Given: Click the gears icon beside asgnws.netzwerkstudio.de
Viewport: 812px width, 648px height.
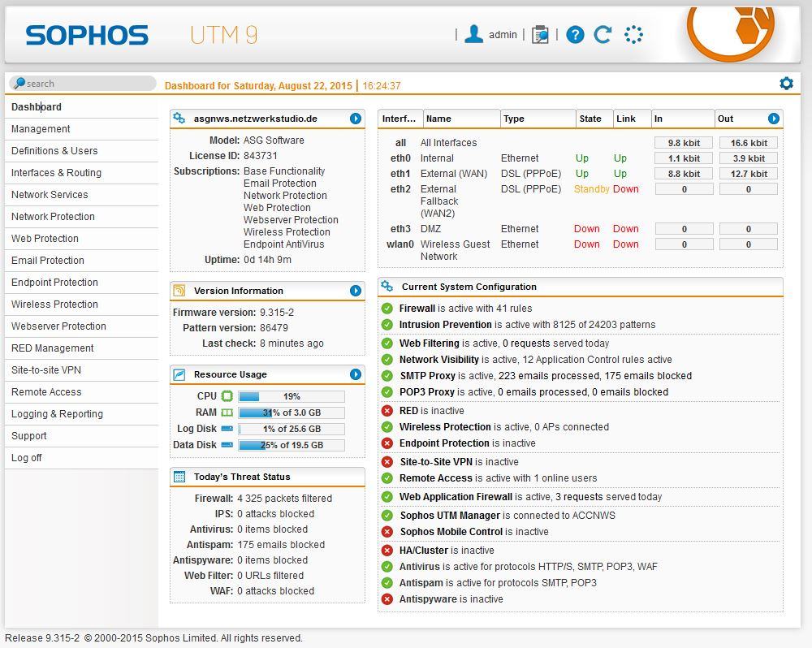Looking at the screenshot, I should pyautogui.click(x=179, y=118).
